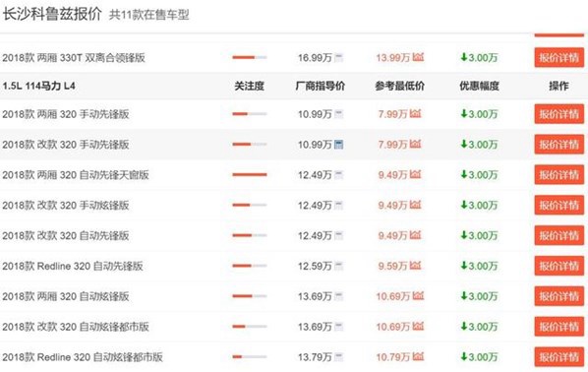Open calculator icon for 两厢 320 自动炫锋版

338,296
